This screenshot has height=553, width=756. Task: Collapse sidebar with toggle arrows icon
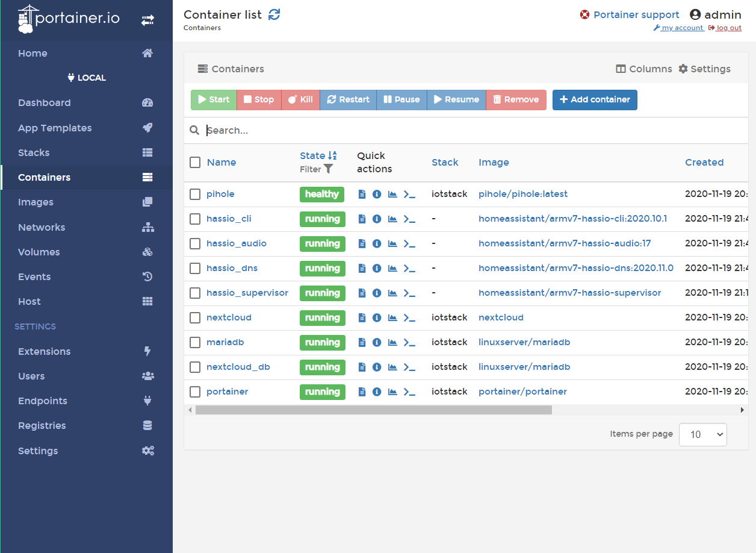pyautogui.click(x=147, y=20)
